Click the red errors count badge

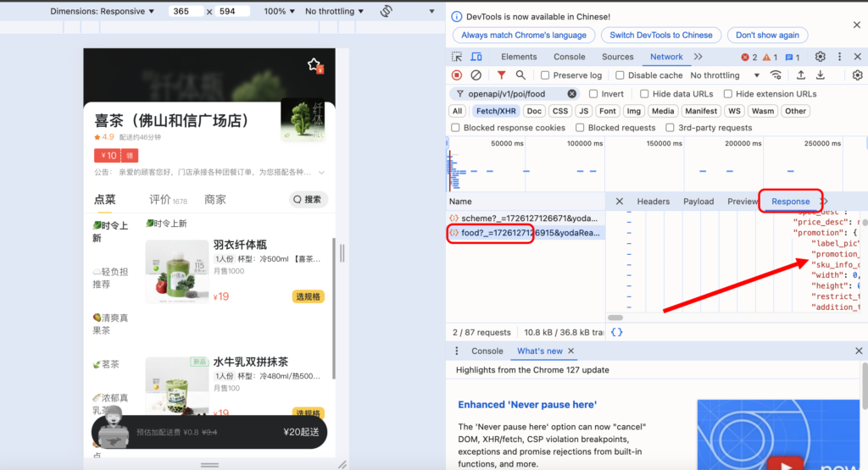(749, 57)
